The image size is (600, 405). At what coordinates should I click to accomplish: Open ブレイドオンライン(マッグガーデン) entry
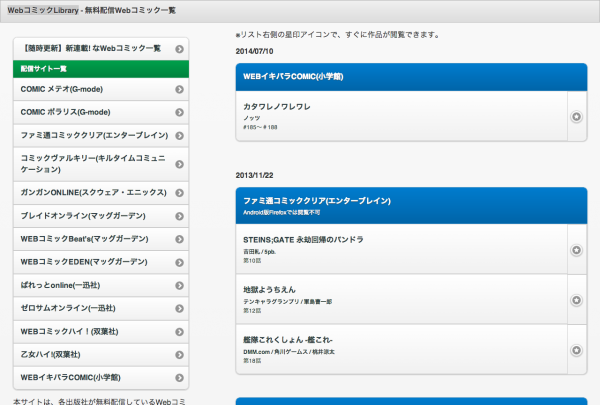tap(101, 216)
